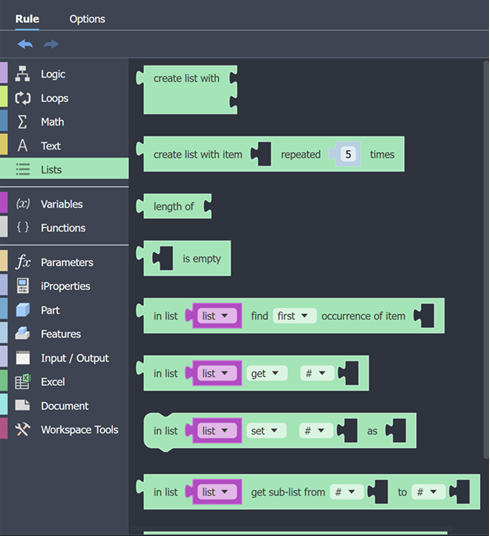Open the Math sigma icon
490x536 pixels.
point(22,122)
